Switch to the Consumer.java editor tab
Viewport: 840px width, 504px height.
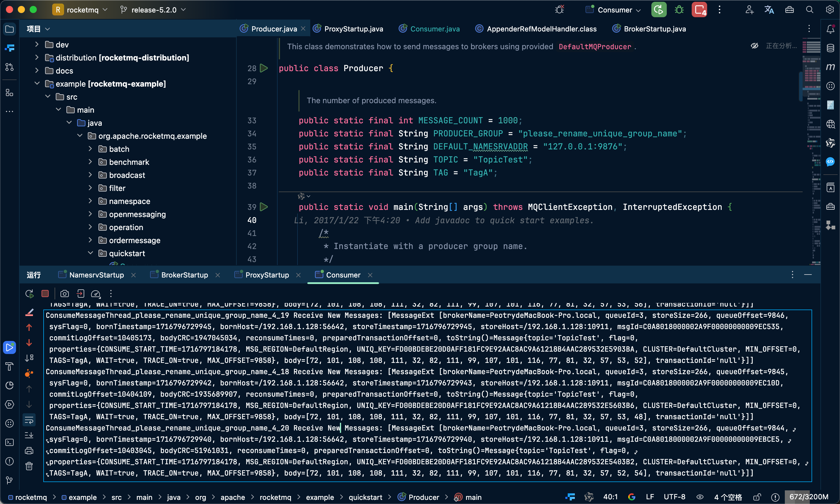429,29
